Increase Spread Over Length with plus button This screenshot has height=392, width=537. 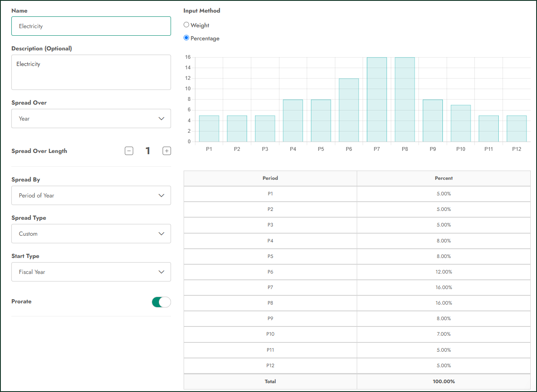coord(167,151)
